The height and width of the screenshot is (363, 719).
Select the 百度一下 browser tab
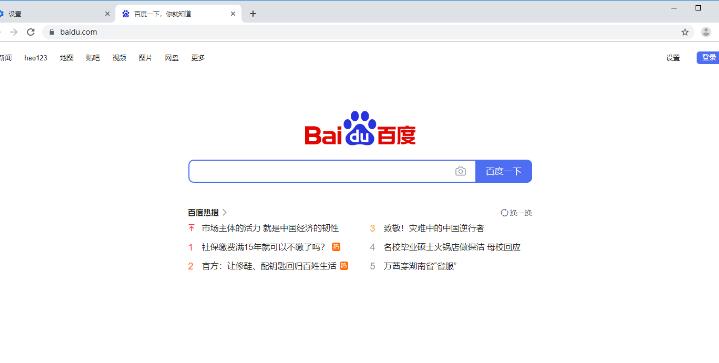click(x=179, y=14)
